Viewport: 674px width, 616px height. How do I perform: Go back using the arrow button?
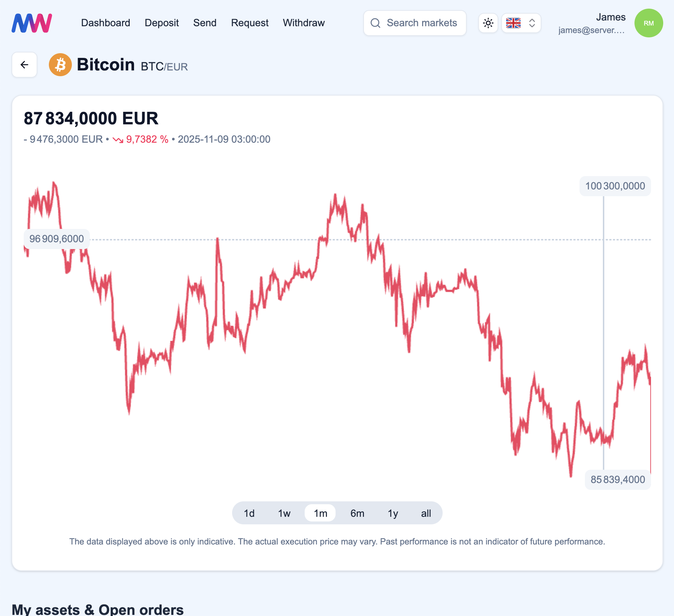coord(24,65)
